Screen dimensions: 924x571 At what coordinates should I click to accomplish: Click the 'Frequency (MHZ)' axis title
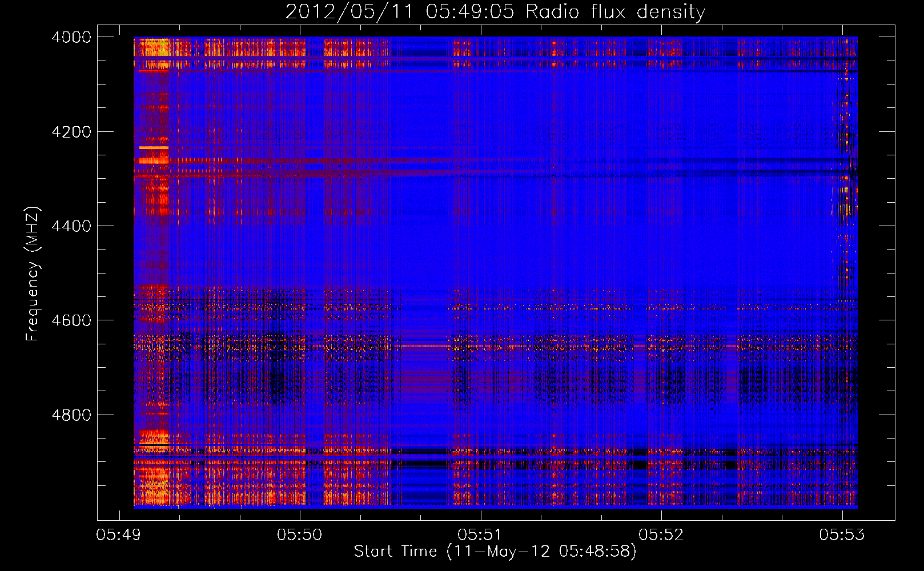point(33,274)
